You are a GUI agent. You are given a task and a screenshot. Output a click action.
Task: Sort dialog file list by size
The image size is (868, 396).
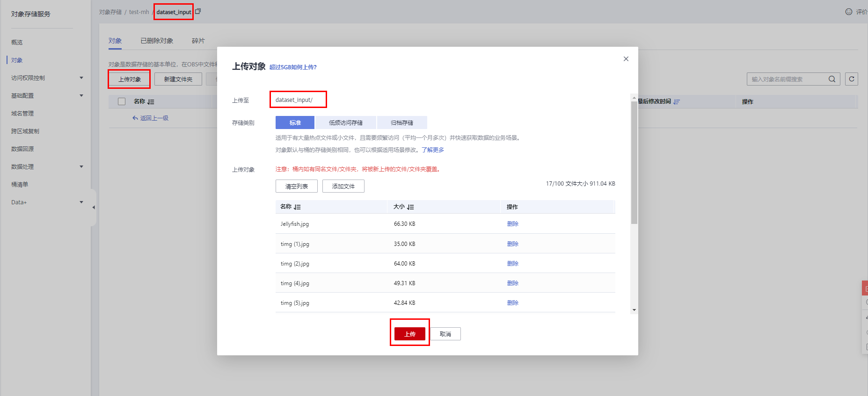pyautogui.click(x=410, y=207)
